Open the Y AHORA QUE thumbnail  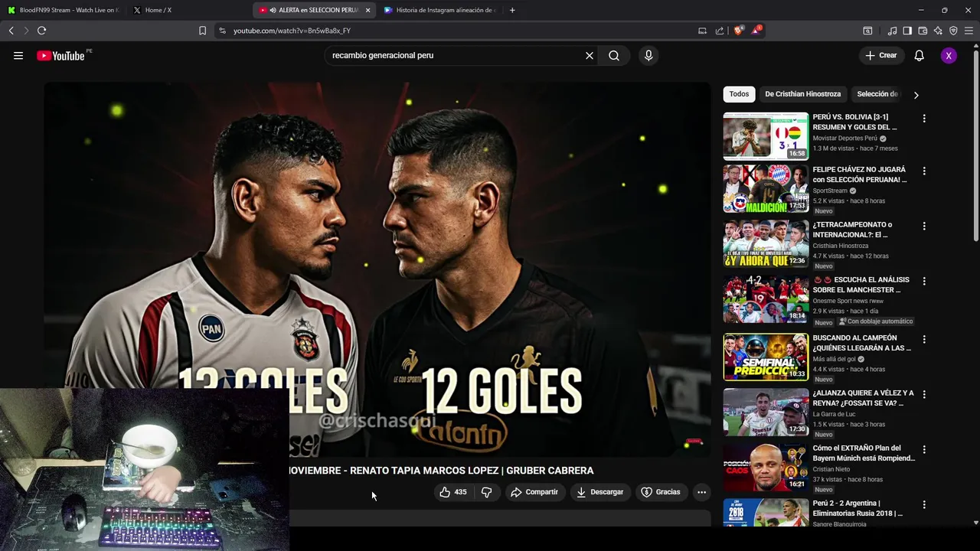tap(766, 243)
